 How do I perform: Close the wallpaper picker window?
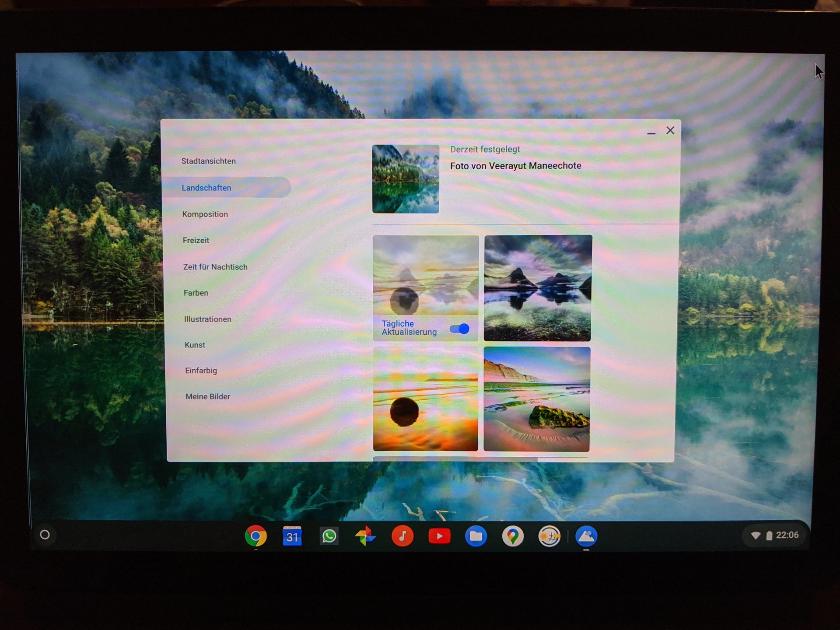pos(670,130)
